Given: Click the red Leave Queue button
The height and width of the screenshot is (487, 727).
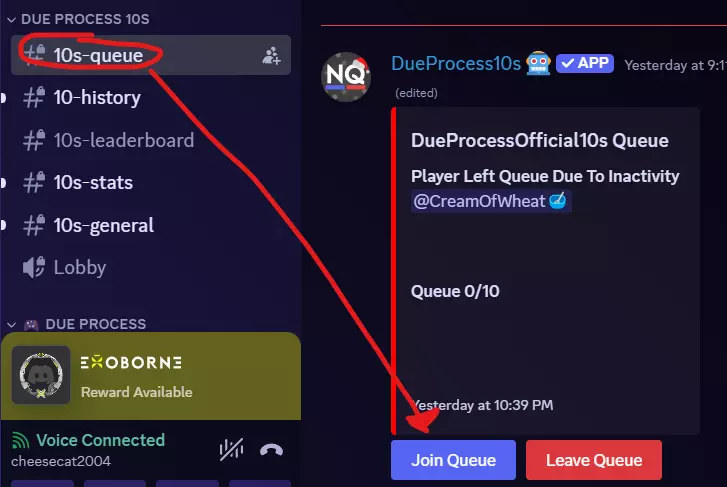Looking at the screenshot, I should click(594, 460).
